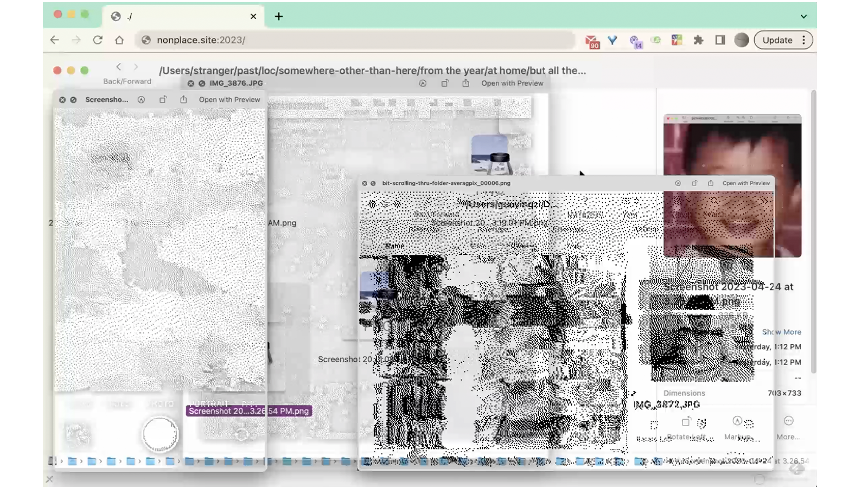
Task: Open Chrome's three-dot menu
Action: coord(804,40)
